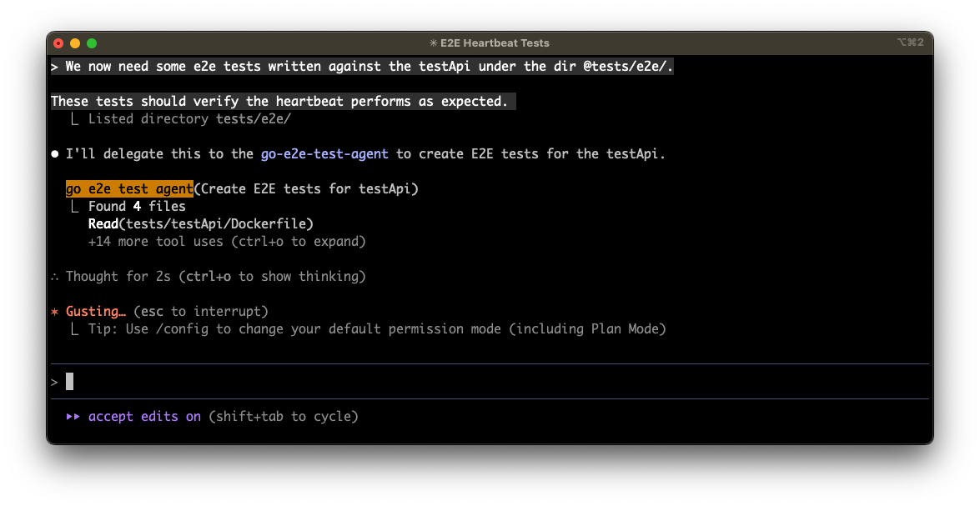Select the highlighted user prompt text

pos(363,66)
